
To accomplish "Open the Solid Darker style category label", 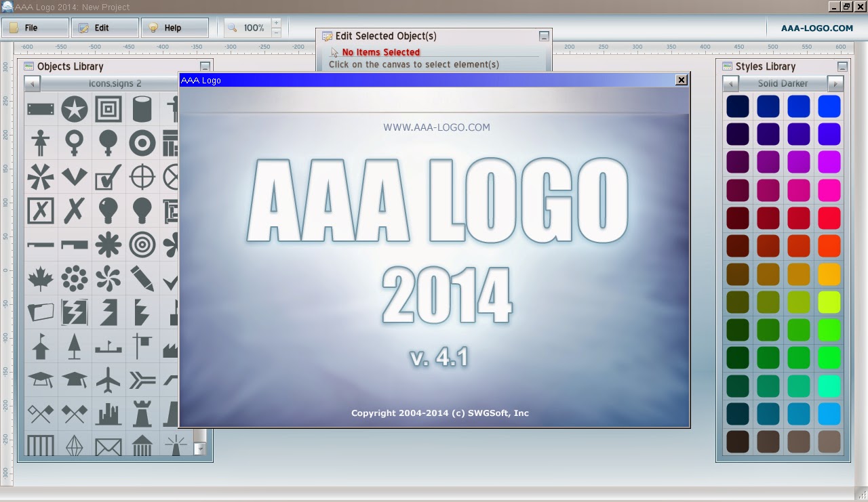I will pos(783,83).
